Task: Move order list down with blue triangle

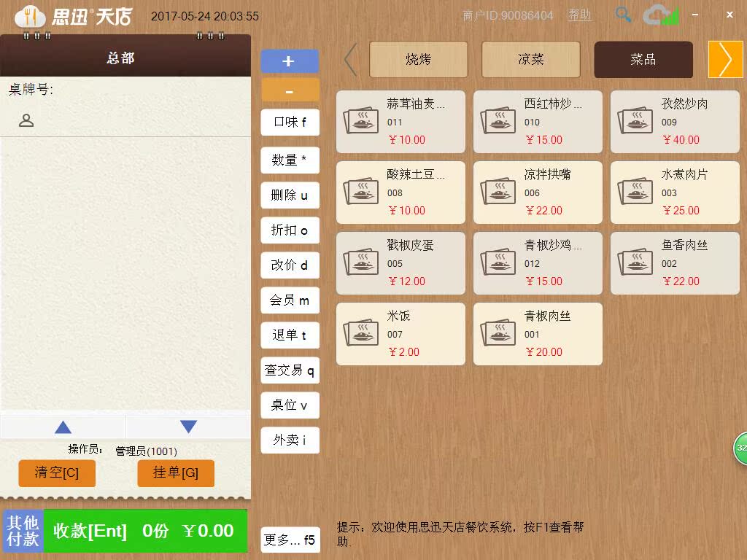Action: coord(188,427)
